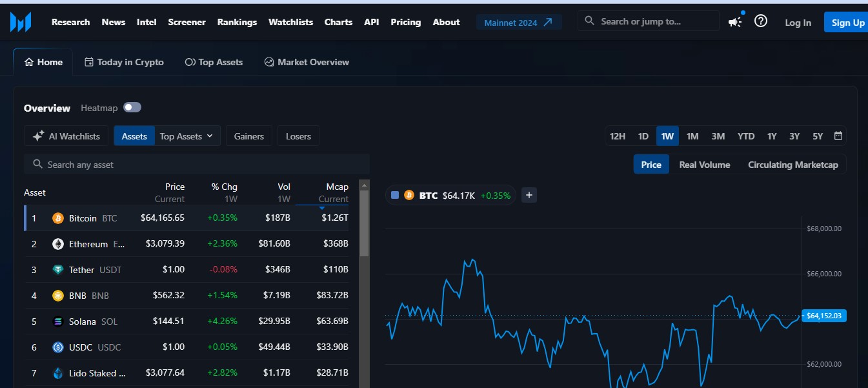This screenshot has width=868, height=388.
Task: Click the Mainnet 2024 banner button
Action: (519, 22)
